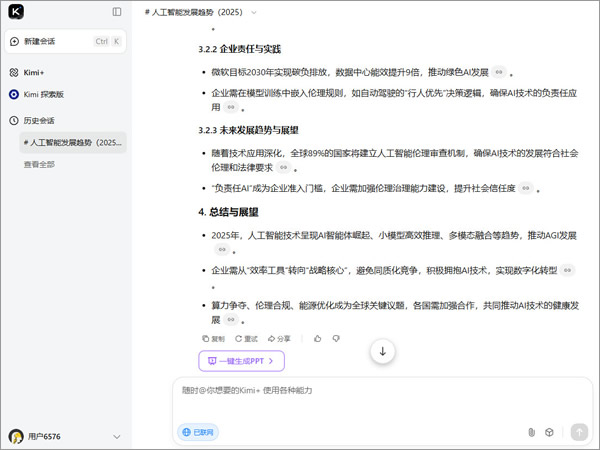Image resolution: width=600 pixels, height=450 pixels.
Task: Click the Kimi logo icon
Action: point(16,12)
